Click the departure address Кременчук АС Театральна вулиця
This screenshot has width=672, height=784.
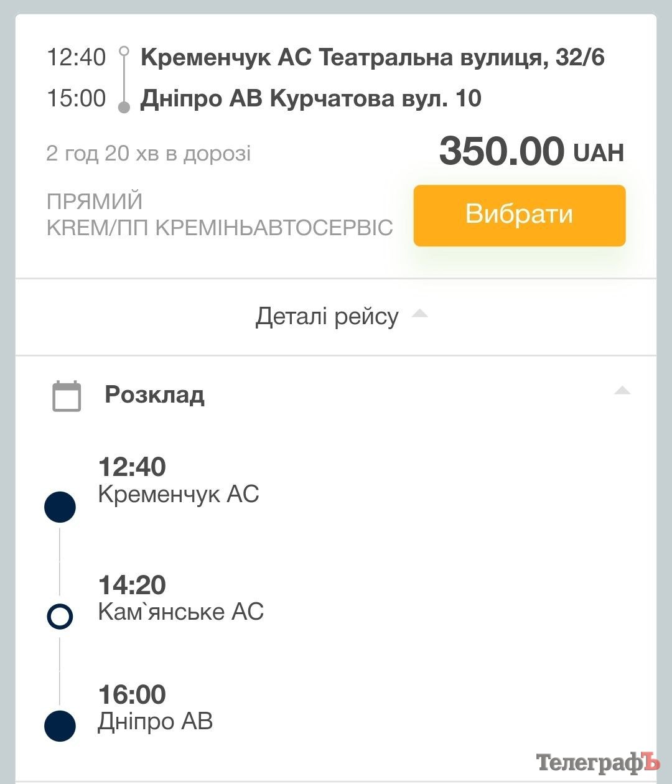click(372, 57)
